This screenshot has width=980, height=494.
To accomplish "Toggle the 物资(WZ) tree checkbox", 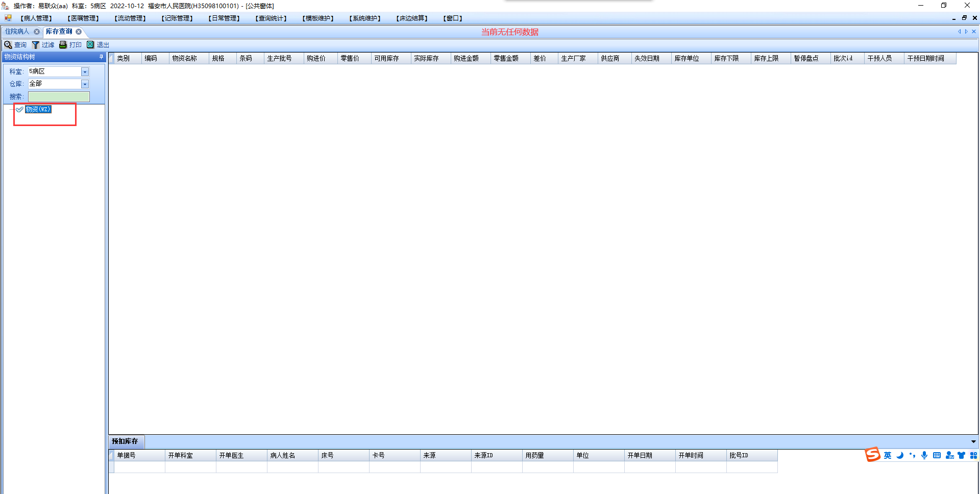I will (19, 110).
